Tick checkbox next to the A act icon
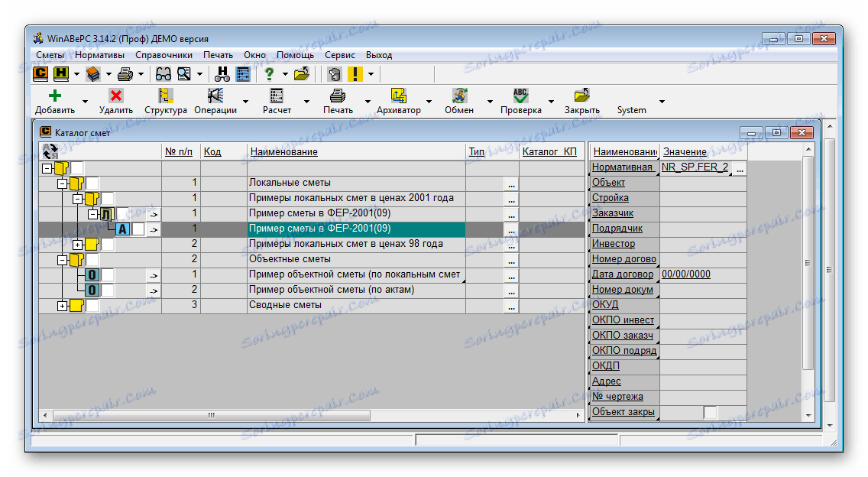This screenshot has height=477, width=868. point(138,229)
